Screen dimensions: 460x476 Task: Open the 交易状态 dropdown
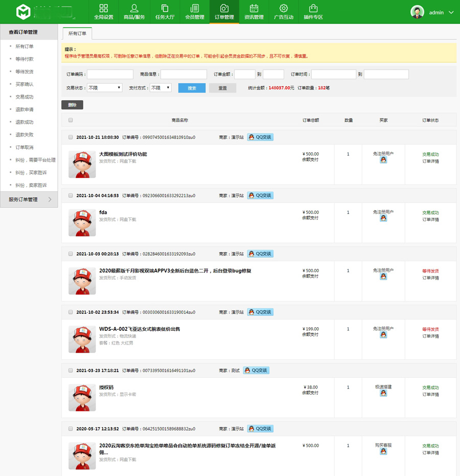click(104, 88)
